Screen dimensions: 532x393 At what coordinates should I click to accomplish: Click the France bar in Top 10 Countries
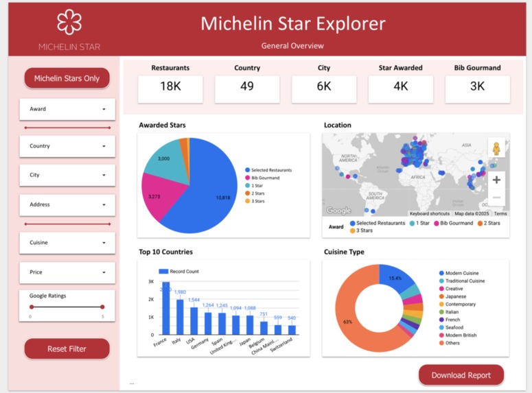point(166,309)
